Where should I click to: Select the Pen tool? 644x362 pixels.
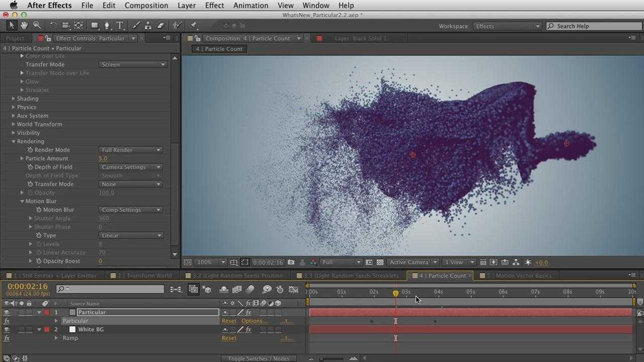(x=107, y=25)
